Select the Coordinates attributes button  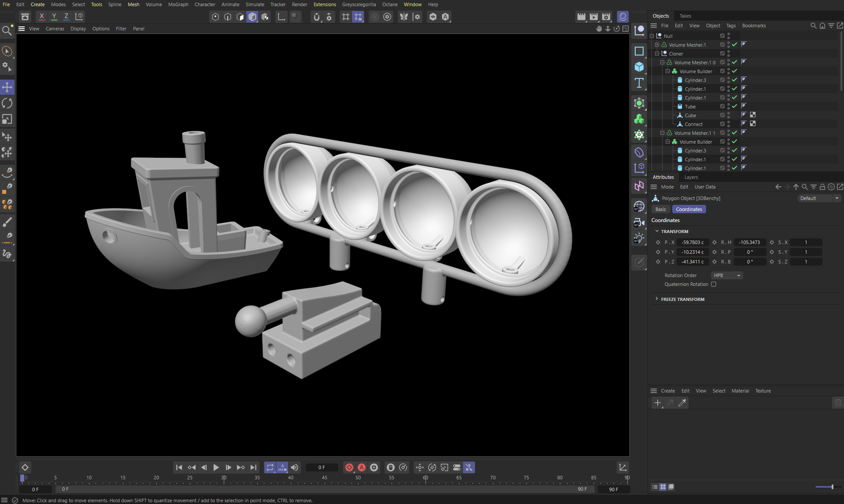click(689, 209)
